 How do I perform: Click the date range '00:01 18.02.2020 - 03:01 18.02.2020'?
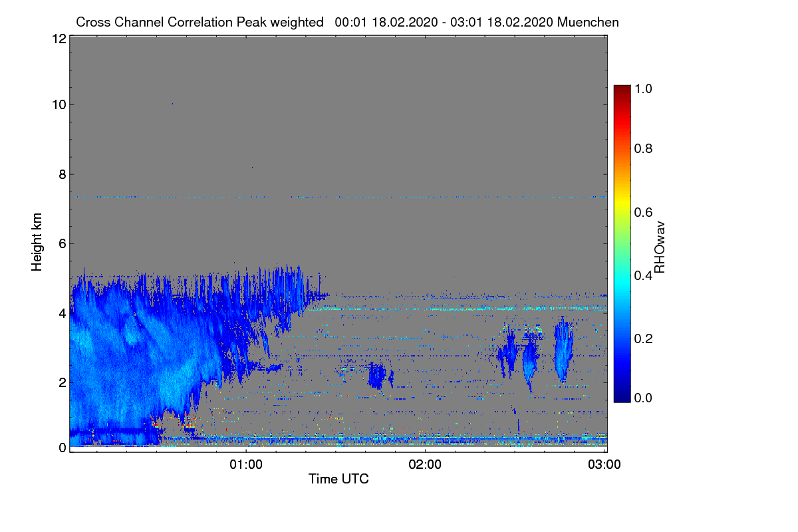(445, 22)
